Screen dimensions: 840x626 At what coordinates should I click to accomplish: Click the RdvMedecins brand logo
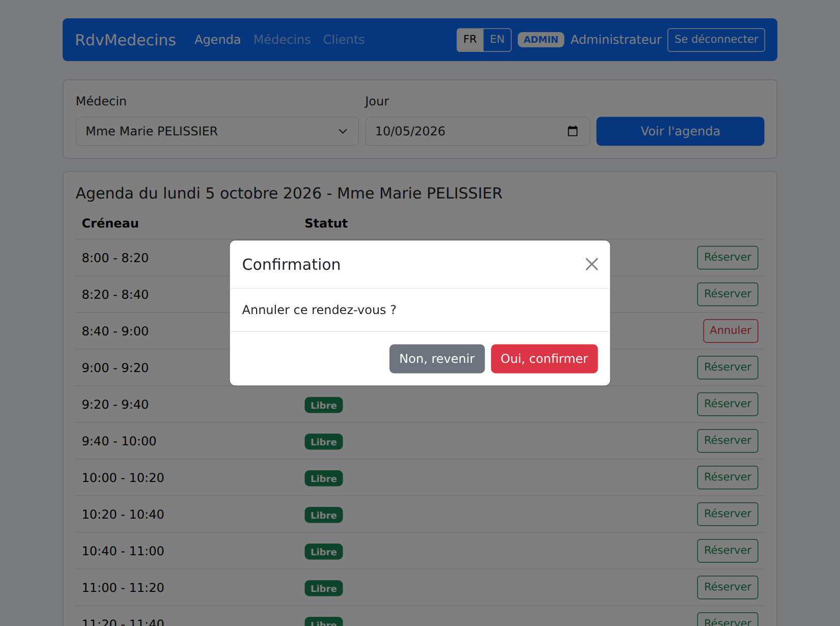pyautogui.click(x=125, y=40)
